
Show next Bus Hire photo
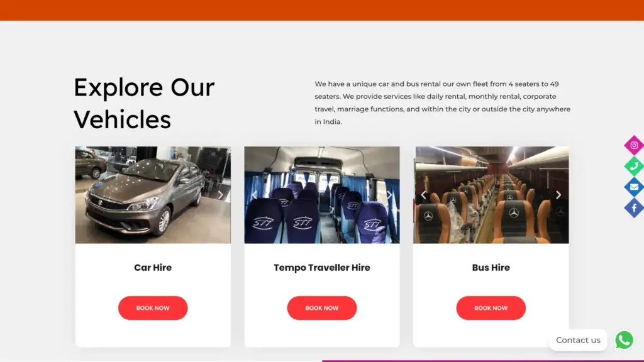(558, 195)
